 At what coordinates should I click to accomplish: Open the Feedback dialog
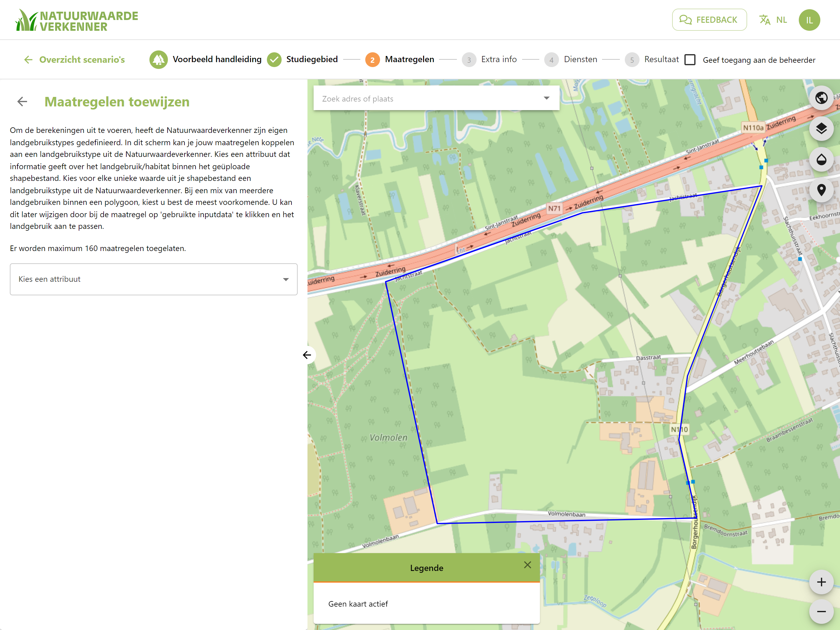709,20
